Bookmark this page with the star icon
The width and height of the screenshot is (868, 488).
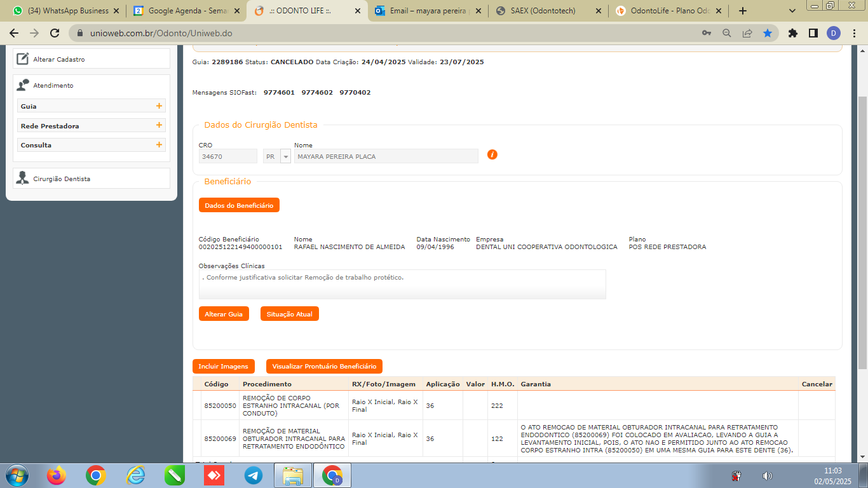[x=768, y=33]
